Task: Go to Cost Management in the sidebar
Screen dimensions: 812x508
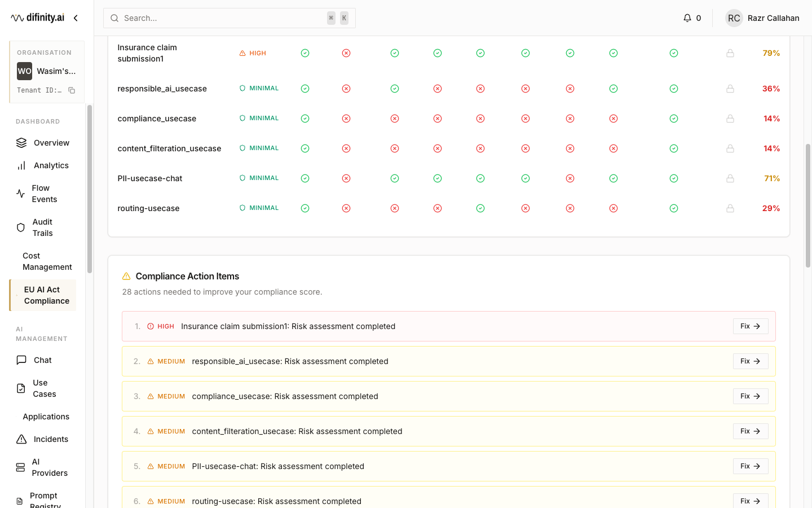Action: click(47, 261)
